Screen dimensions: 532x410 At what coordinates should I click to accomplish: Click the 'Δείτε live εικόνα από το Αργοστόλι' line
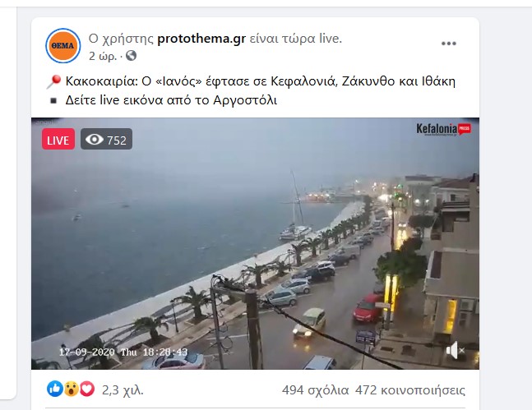pyautogui.click(x=171, y=100)
